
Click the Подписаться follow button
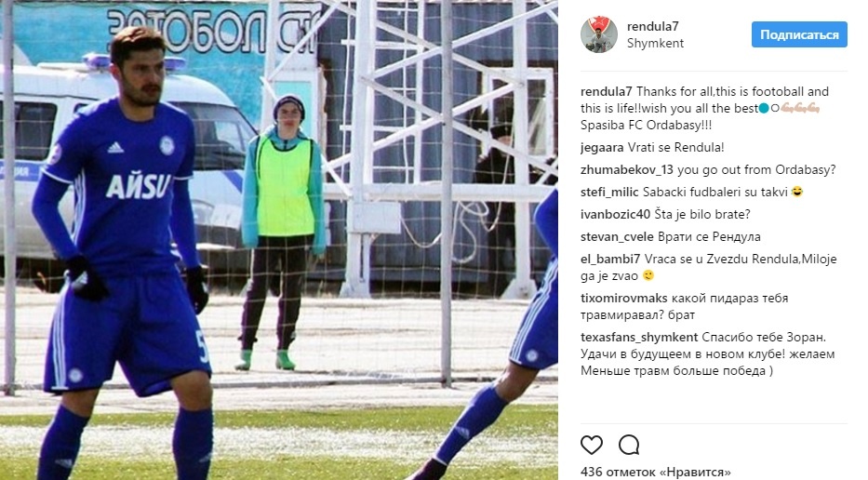click(799, 34)
